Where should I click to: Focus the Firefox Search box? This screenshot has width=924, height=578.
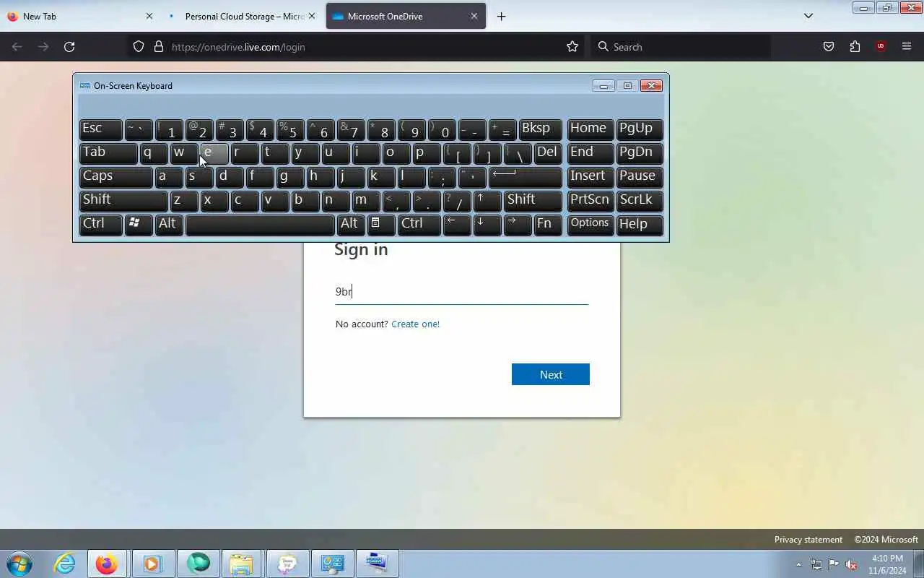coord(681,47)
